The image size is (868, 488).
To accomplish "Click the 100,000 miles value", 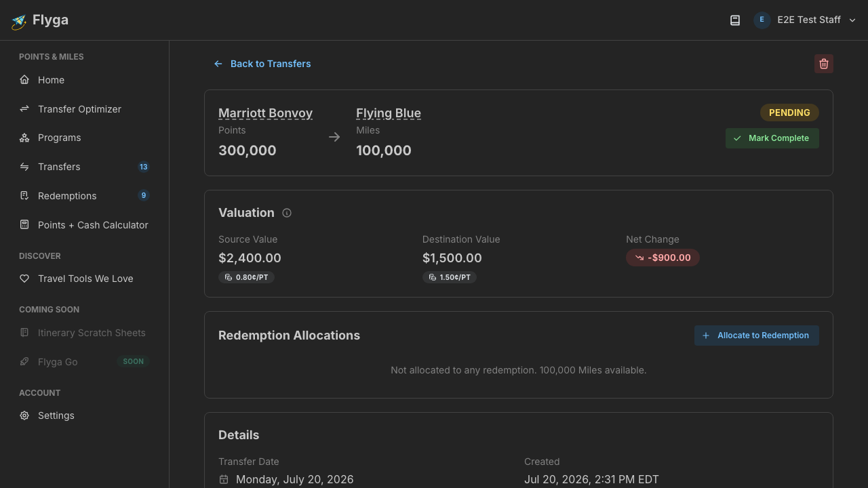I will (x=384, y=150).
